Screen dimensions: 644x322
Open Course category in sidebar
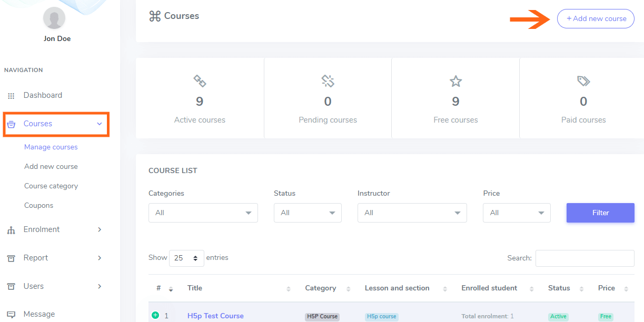[51, 186]
